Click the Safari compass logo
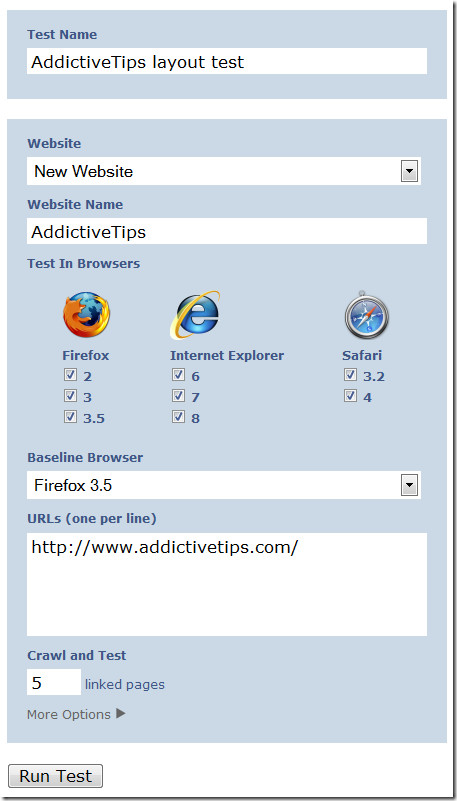 click(367, 315)
